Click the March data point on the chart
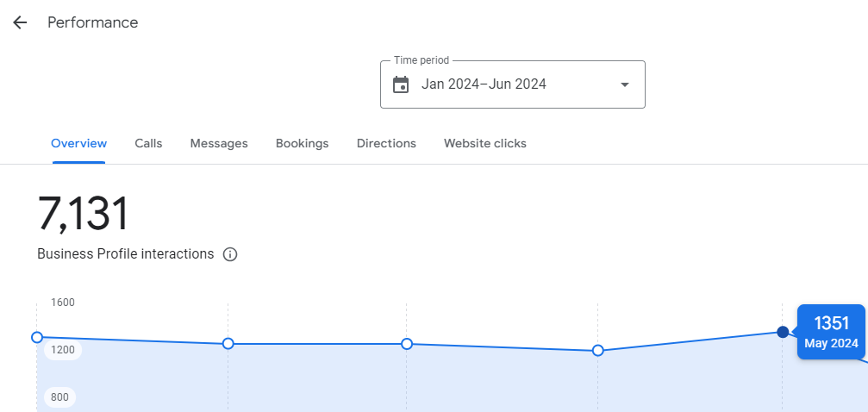 pyautogui.click(x=407, y=344)
